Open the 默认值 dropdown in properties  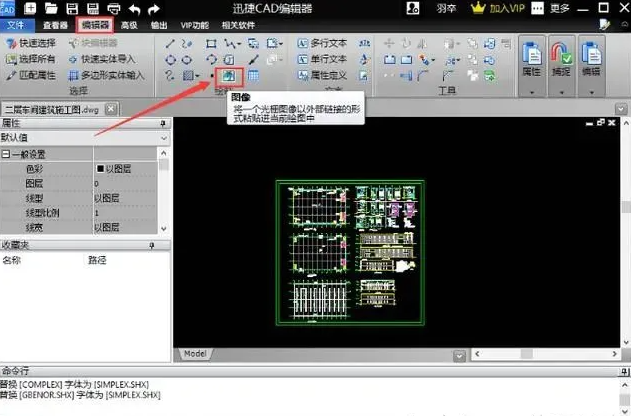click(x=164, y=139)
